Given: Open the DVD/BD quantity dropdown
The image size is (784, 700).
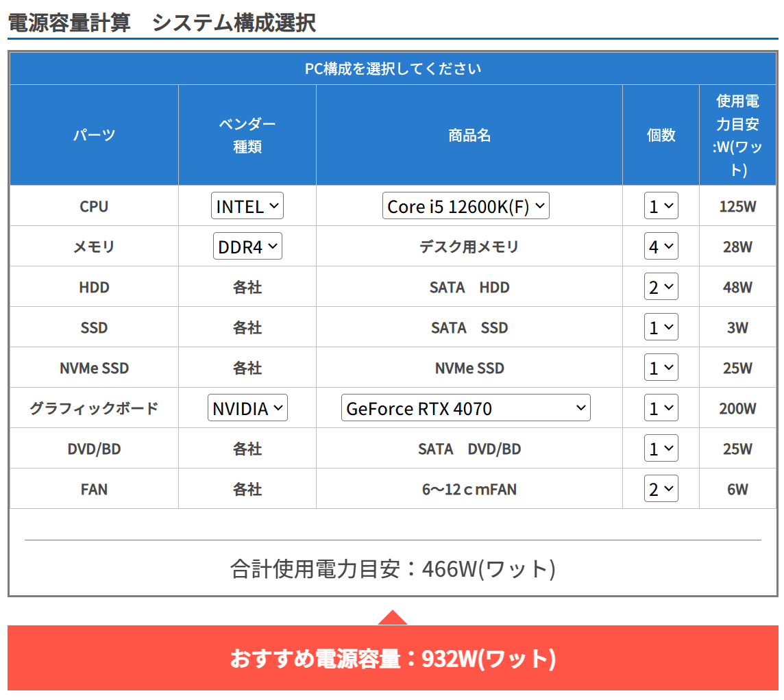Looking at the screenshot, I should [x=661, y=448].
